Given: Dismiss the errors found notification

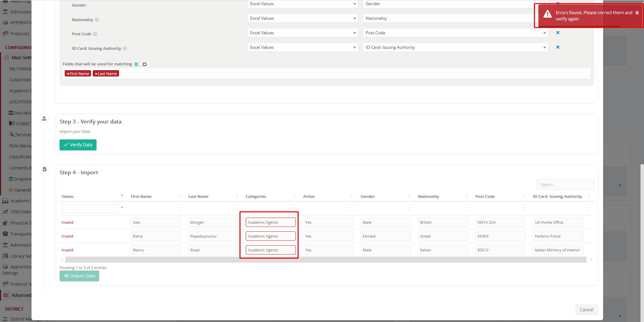Looking at the screenshot, I should (x=637, y=13).
